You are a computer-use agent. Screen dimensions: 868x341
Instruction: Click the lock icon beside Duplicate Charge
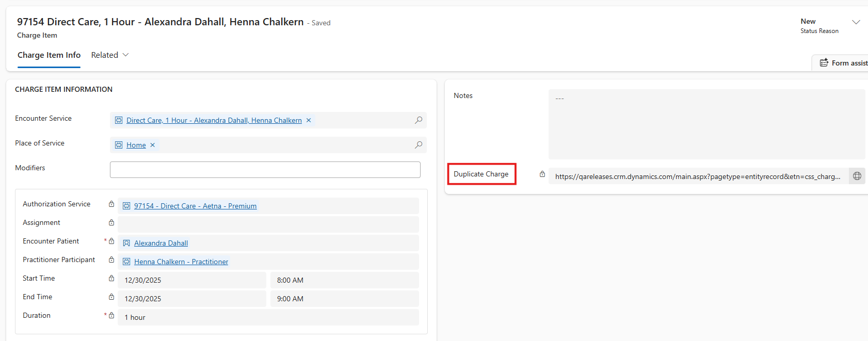(x=542, y=174)
